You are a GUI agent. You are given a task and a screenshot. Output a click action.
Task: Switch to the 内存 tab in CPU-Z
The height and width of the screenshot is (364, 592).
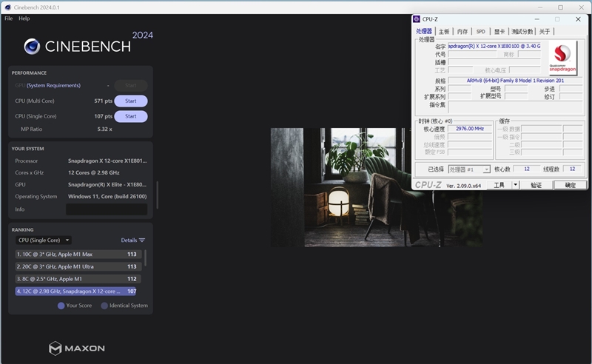[462, 31]
